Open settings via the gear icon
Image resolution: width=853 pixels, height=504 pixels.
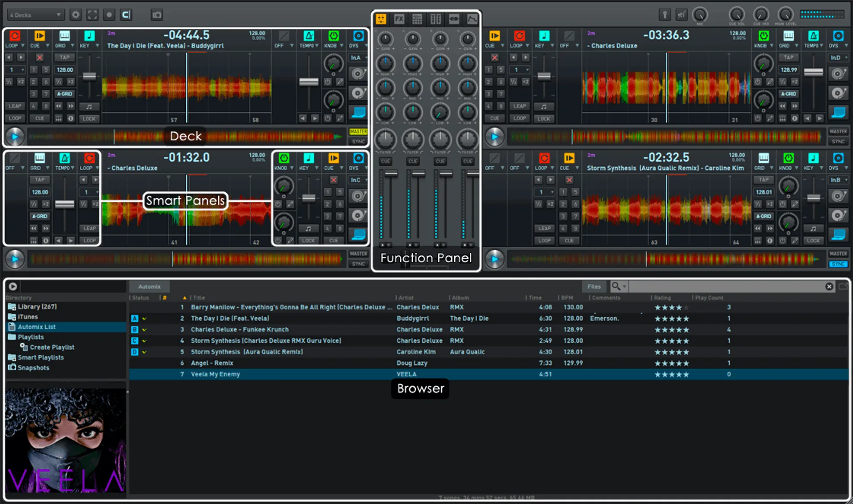click(x=75, y=15)
